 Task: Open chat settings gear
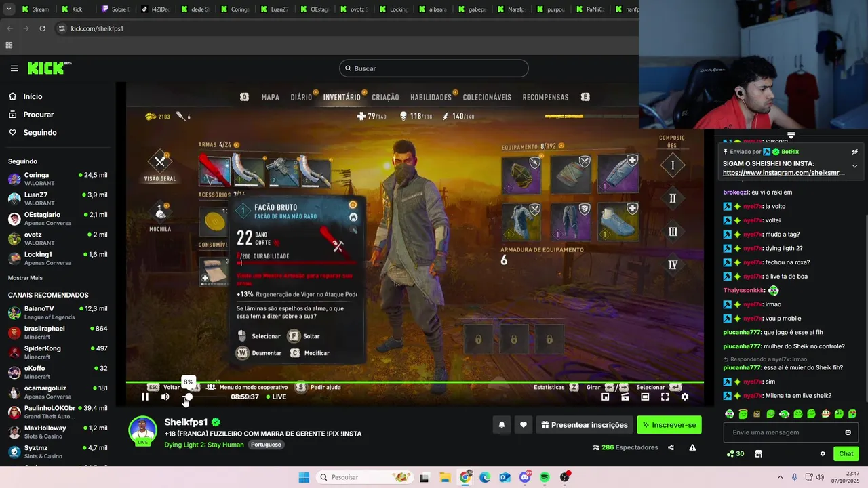[823, 454]
